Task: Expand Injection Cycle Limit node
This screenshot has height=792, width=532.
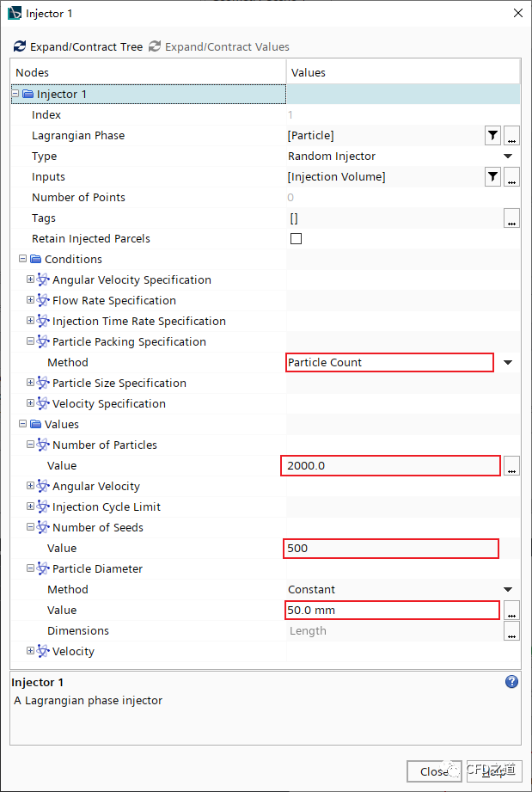Action: pyautogui.click(x=30, y=507)
